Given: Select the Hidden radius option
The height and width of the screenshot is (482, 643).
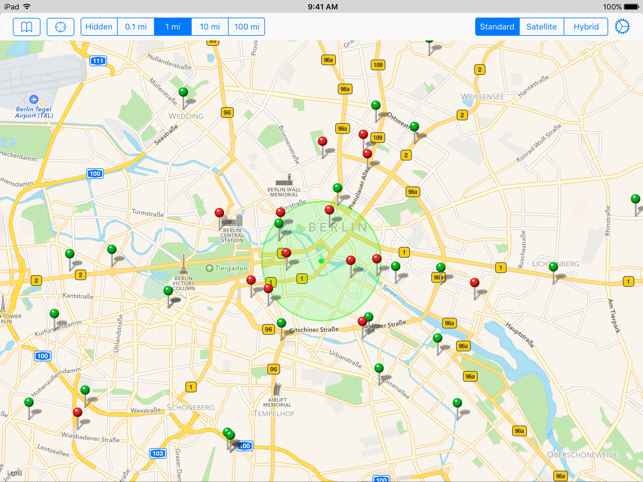Looking at the screenshot, I should coord(99,27).
